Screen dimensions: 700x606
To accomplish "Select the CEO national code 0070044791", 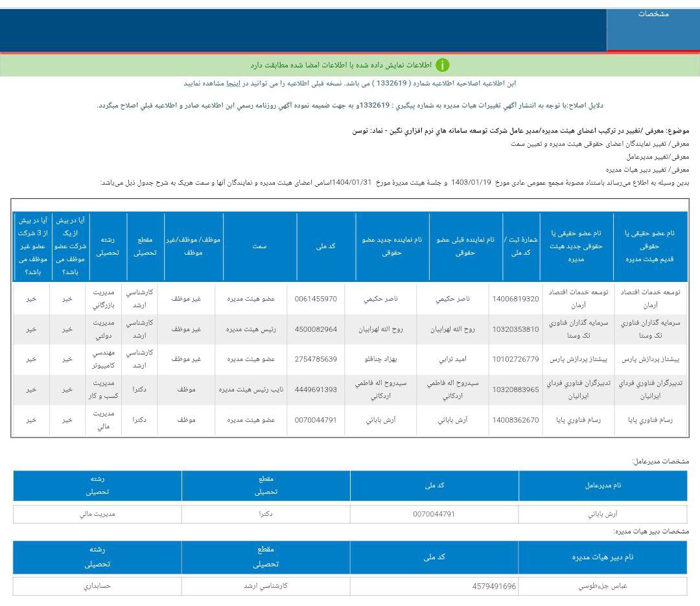I will [434, 514].
